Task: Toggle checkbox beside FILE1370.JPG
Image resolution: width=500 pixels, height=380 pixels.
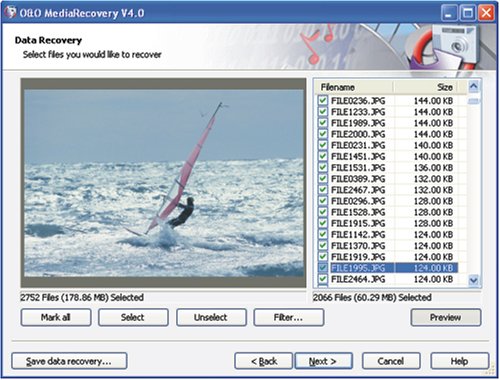Action: coord(322,246)
